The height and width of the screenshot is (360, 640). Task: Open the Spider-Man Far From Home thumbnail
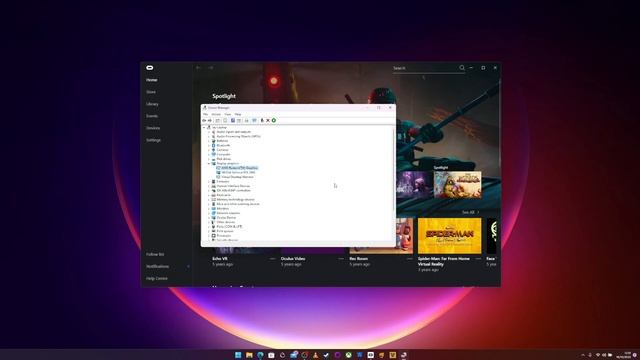point(449,236)
